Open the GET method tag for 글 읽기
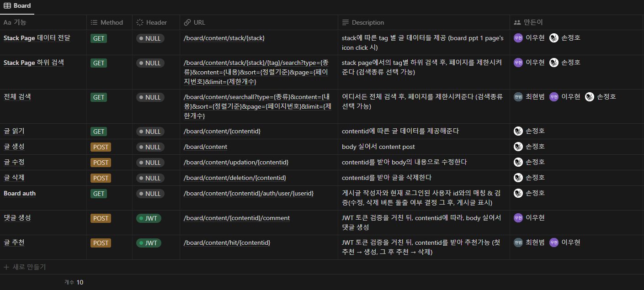 pyautogui.click(x=99, y=132)
